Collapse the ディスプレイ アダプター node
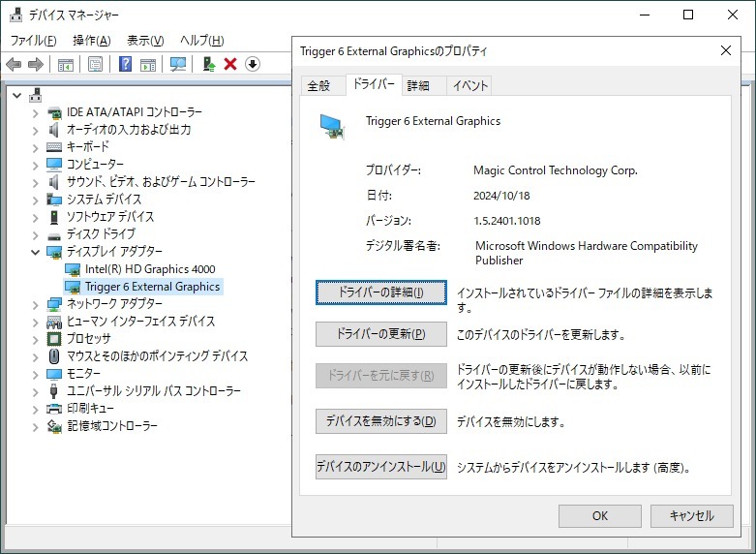The width and height of the screenshot is (756, 554). click(35, 252)
